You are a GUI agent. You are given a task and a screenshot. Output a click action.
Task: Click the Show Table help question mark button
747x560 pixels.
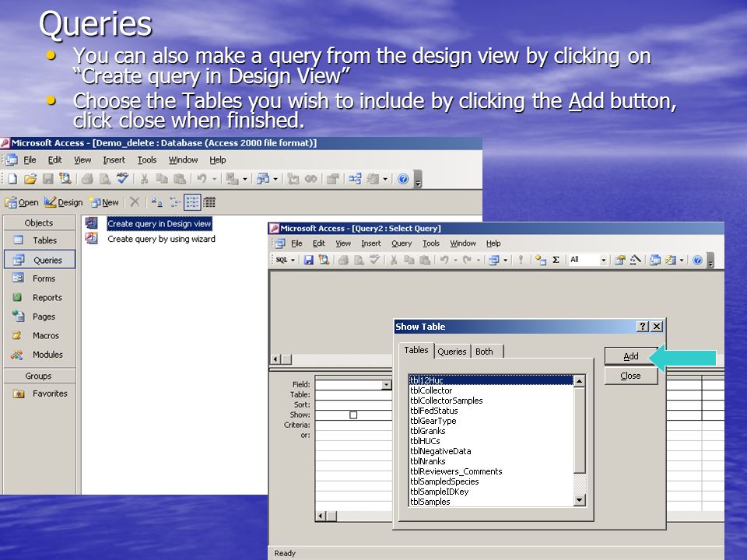(643, 326)
